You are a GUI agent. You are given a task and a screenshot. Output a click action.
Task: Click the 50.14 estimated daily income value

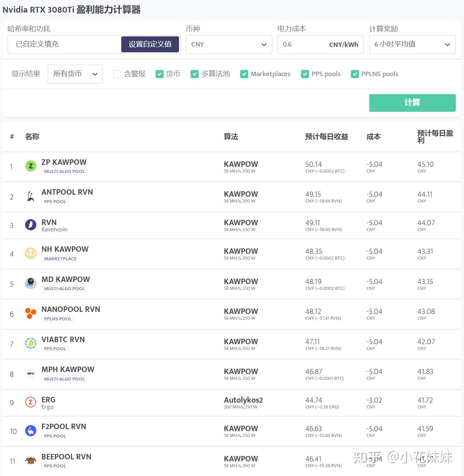(x=313, y=164)
